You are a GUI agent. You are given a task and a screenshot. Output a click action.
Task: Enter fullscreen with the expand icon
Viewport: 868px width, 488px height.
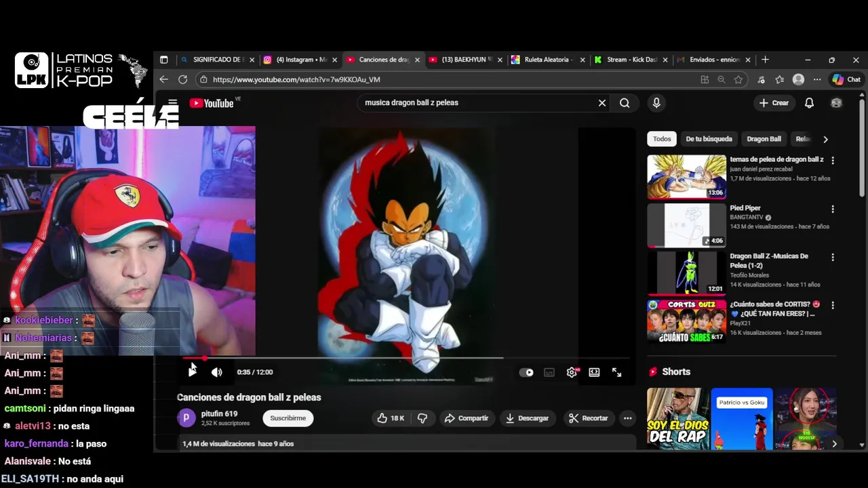(617, 372)
